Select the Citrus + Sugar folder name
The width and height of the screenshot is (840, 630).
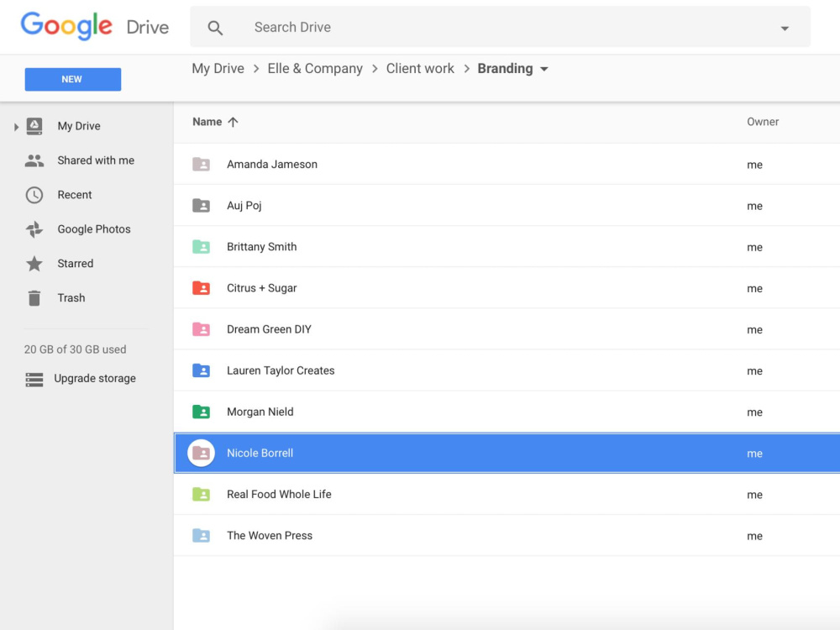pyautogui.click(x=261, y=287)
